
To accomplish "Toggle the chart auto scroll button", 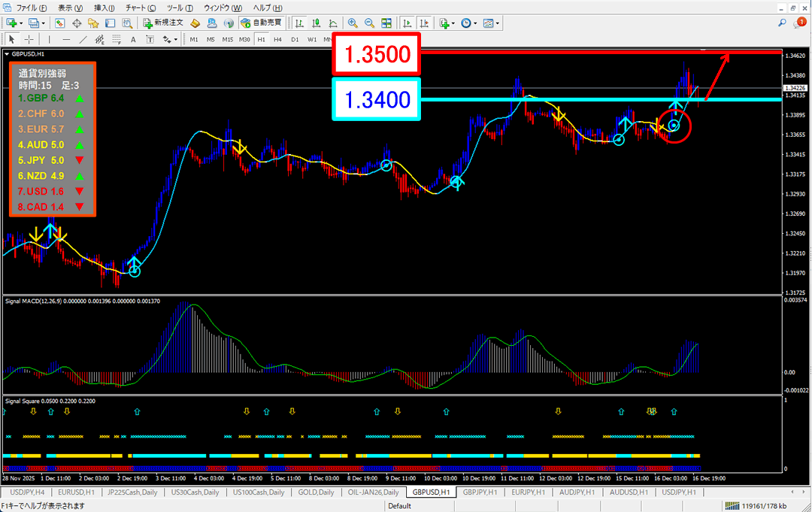I will coord(408,23).
